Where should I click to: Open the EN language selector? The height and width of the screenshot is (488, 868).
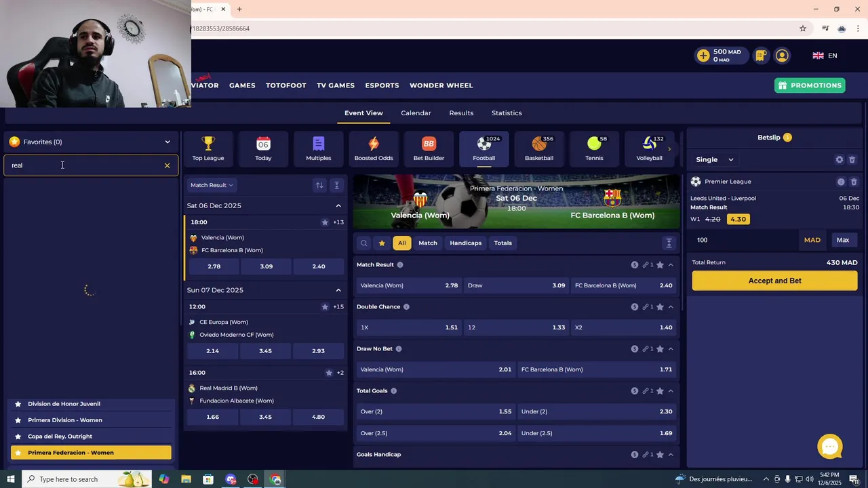(x=825, y=56)
